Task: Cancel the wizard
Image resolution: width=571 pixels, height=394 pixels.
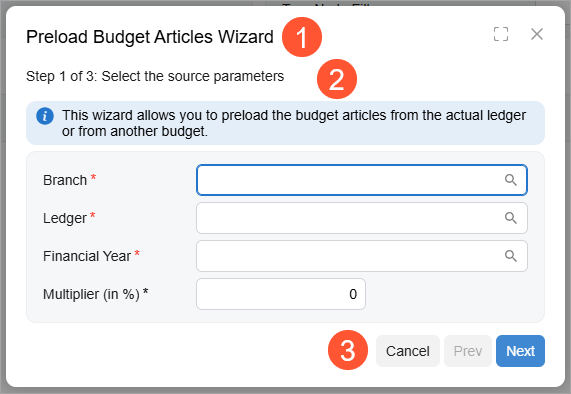Action: 407,351
